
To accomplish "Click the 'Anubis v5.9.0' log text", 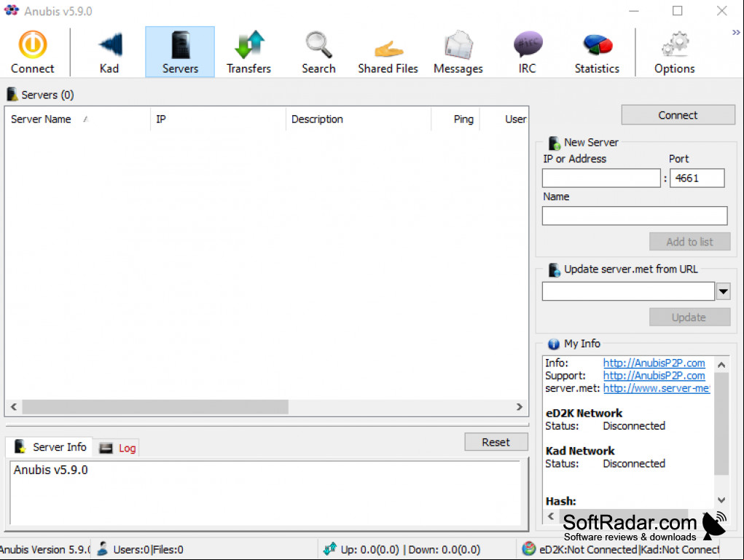I will tap(51, 470).
